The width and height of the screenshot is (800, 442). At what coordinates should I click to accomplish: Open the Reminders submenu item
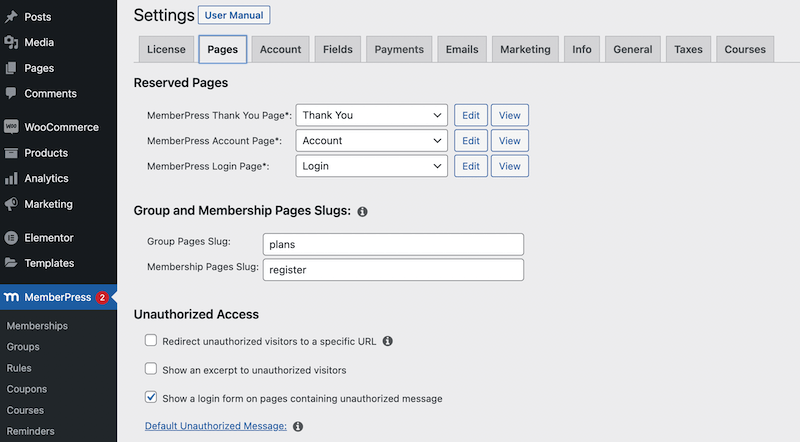[31, 431]
